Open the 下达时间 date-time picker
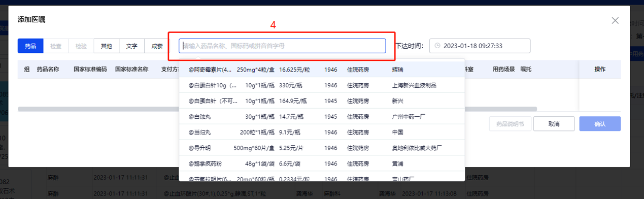 480,46
